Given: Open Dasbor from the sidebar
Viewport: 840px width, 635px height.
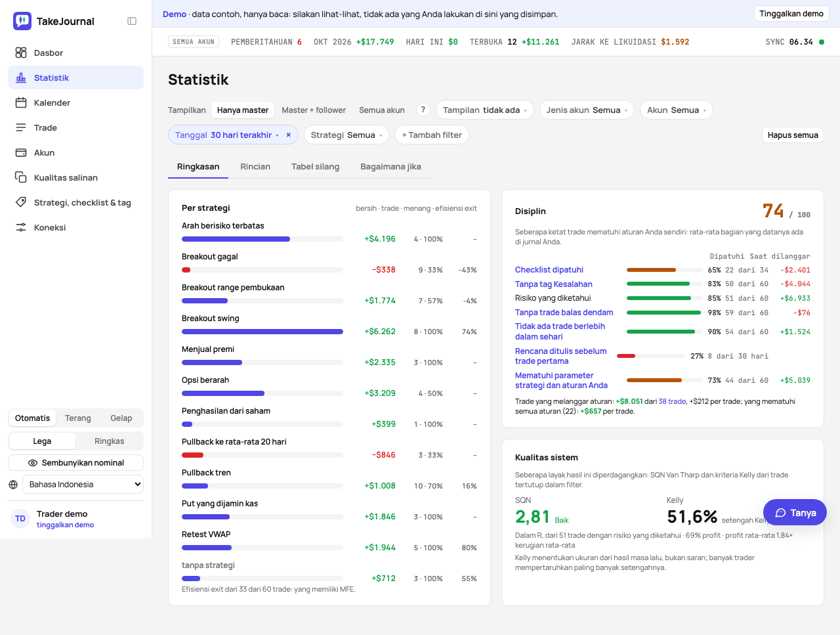Looking at the screenshot, I should click(x=75, y=53).
